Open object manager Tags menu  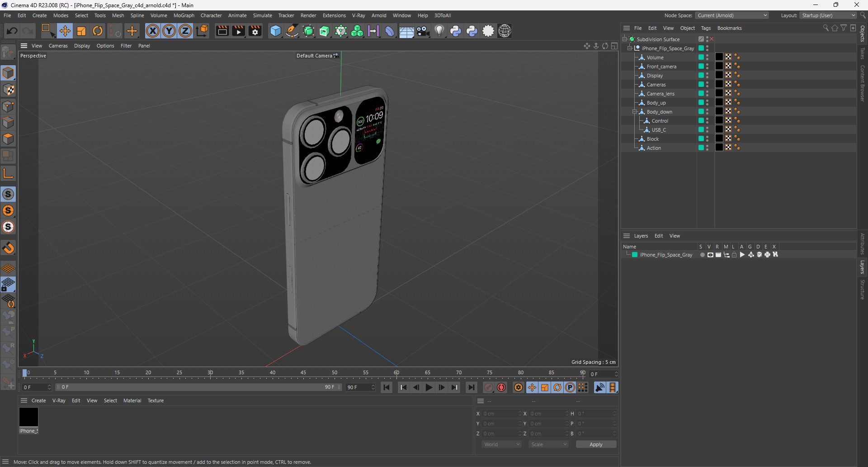(706, 28)
